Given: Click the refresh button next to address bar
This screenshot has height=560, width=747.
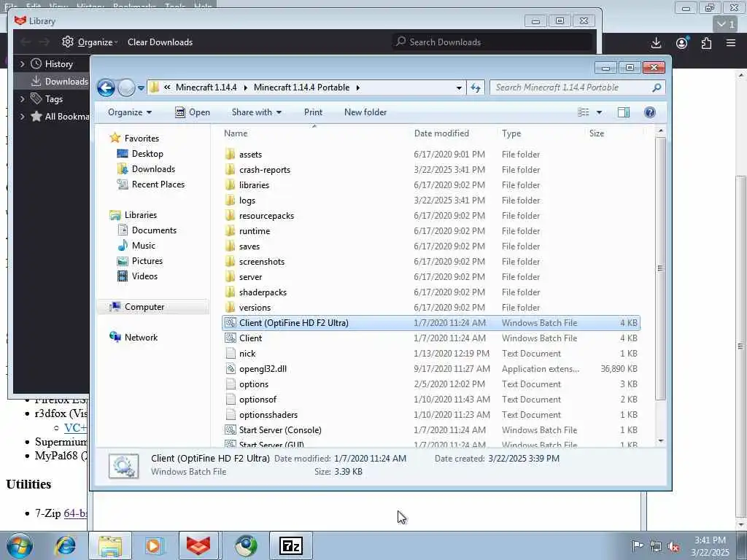Looking at the screenshot, I should tap(476, 87).
